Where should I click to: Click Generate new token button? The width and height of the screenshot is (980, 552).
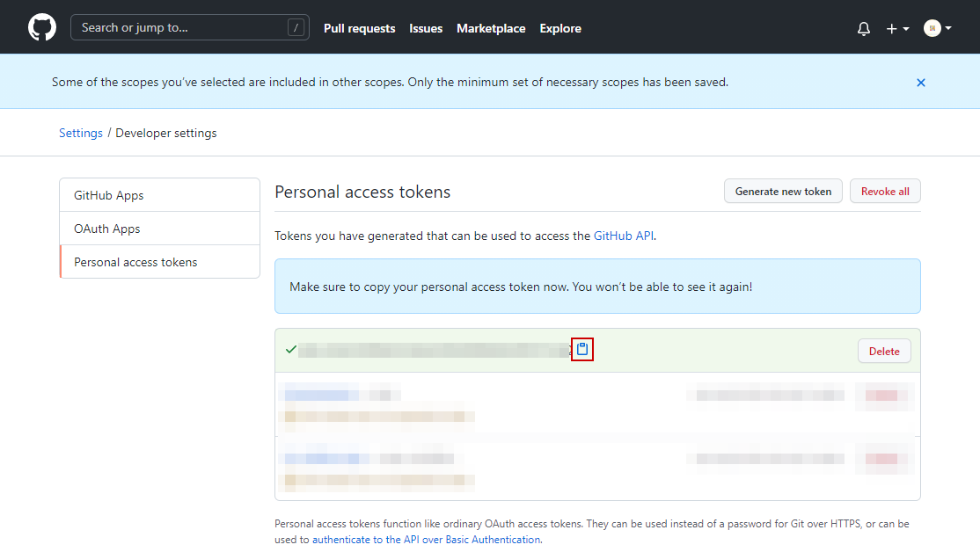pos(783,192)
